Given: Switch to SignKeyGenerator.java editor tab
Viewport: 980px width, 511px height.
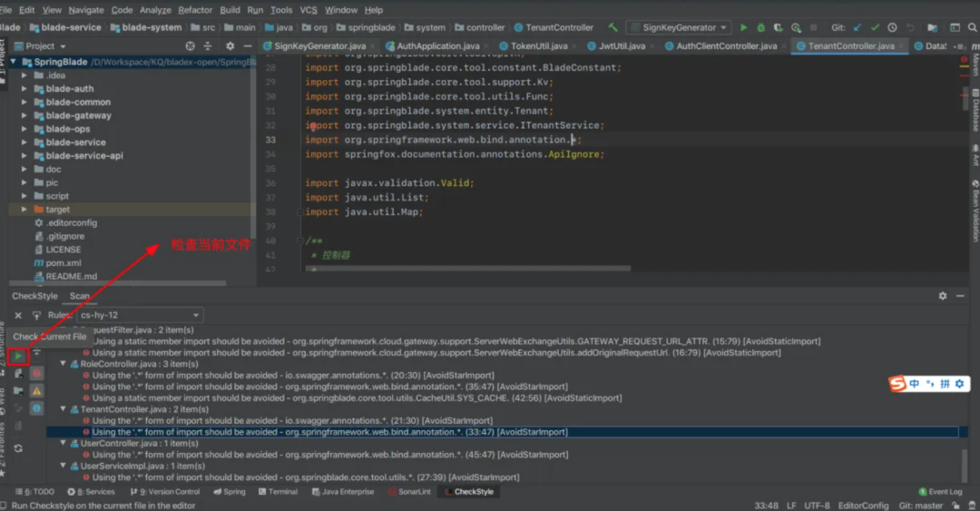Looking at the screenshot, I should point(319,46).
